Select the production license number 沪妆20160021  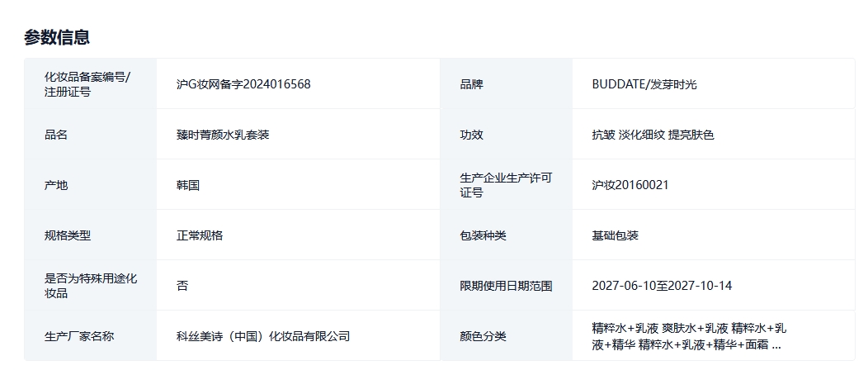pos(630,185)
